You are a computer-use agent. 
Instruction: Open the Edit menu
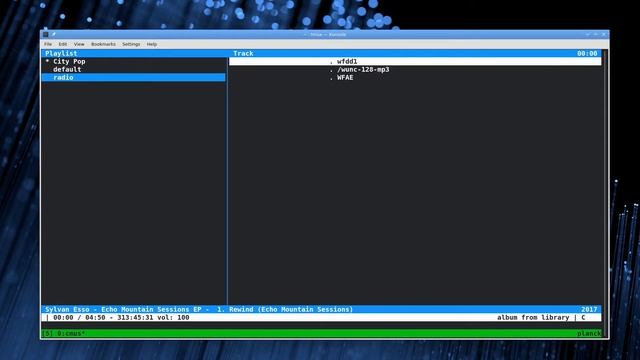(x=62, y=44)
